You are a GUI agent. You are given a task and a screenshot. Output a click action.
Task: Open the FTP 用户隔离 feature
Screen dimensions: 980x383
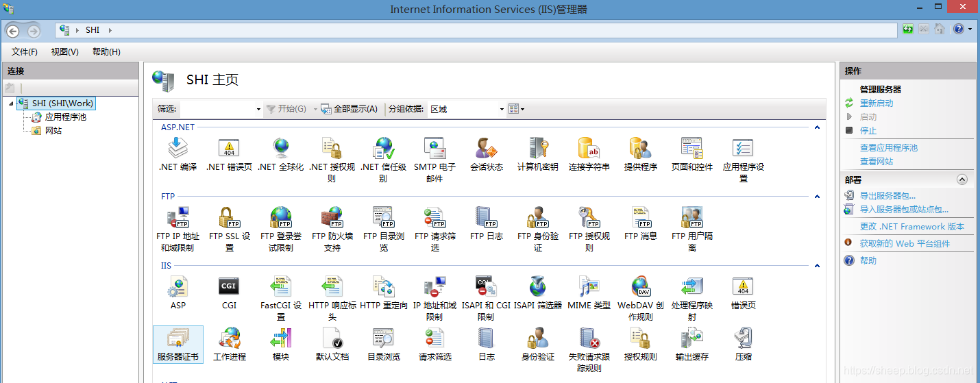pos(692,229)
